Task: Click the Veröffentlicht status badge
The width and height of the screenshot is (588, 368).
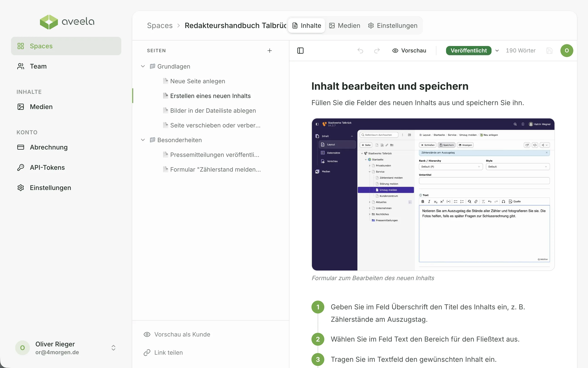Action: pos(469,51)
